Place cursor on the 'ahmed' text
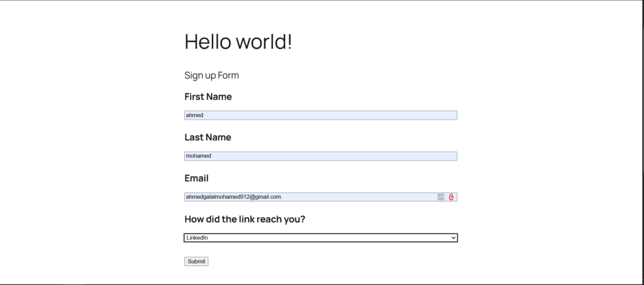 tap(195, 115)
